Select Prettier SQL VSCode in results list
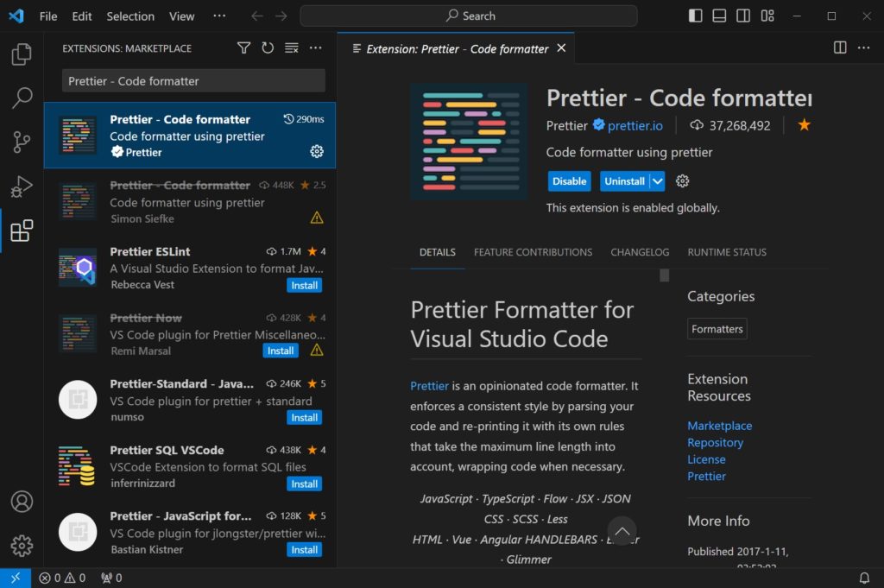The width and height of the screenshot is (884, 588). 190,466
